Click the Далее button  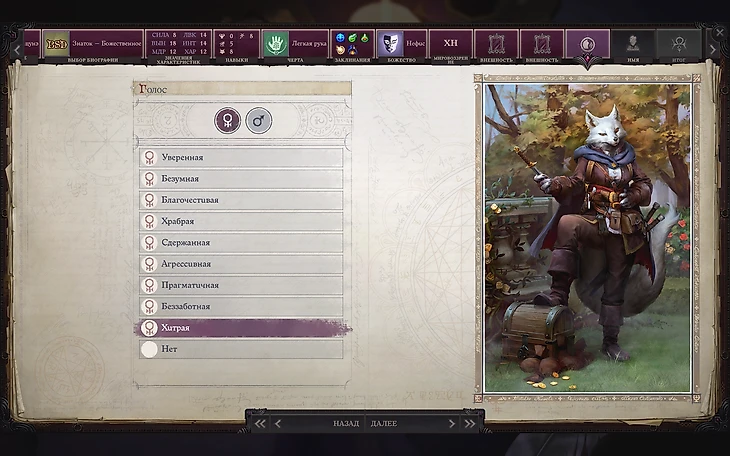point(384,423)
